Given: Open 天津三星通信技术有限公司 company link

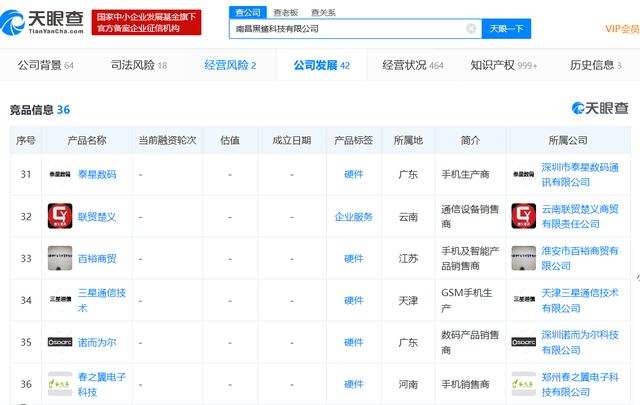Looking at the screenshot, I should pos(580,300).
